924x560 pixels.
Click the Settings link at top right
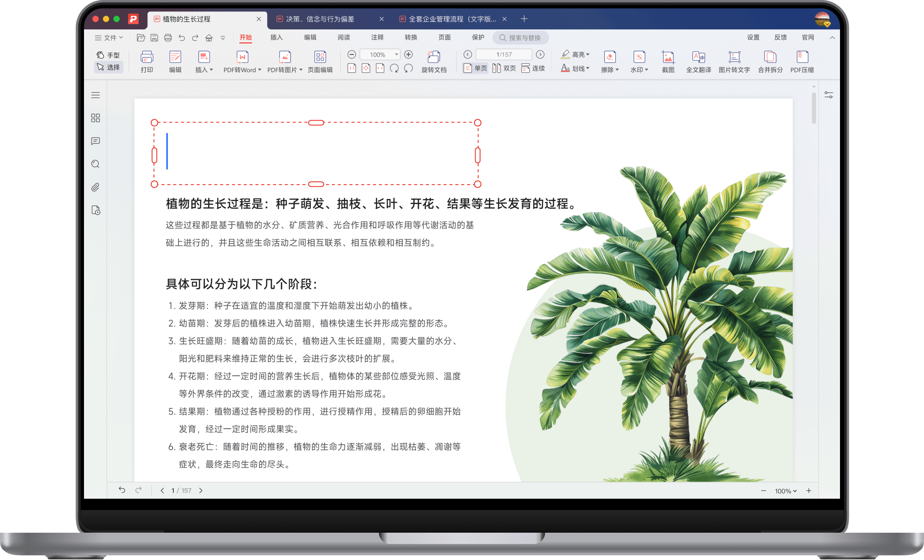753,37
